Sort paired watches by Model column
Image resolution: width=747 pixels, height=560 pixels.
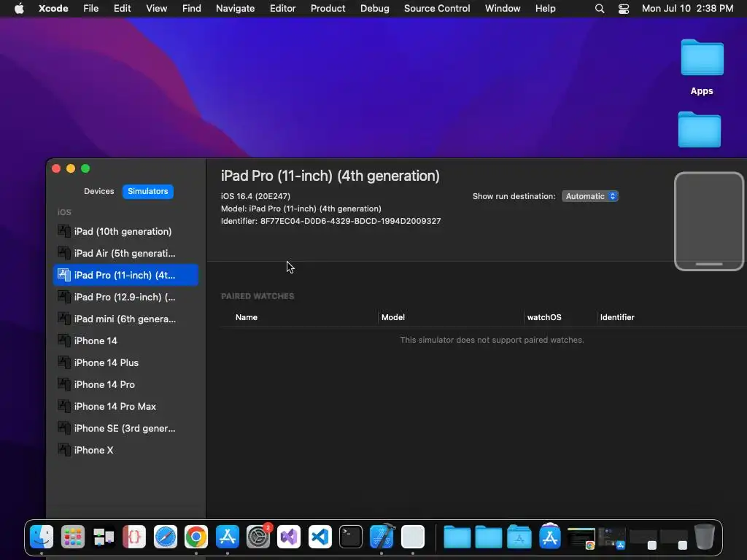pos(393,317)
